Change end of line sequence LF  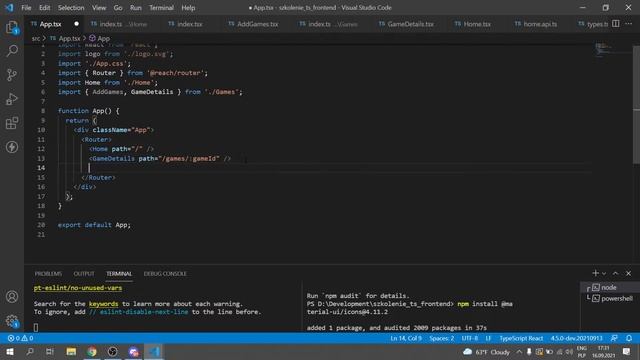tap(488, 338)
